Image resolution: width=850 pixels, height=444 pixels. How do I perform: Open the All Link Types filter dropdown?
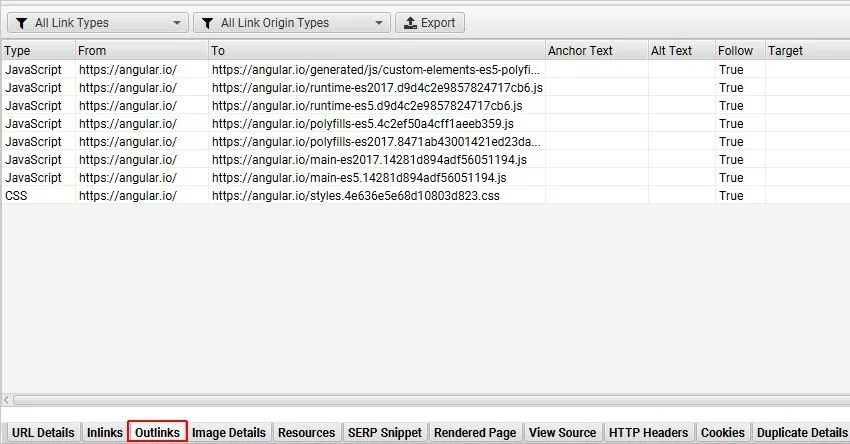point(96,22)
